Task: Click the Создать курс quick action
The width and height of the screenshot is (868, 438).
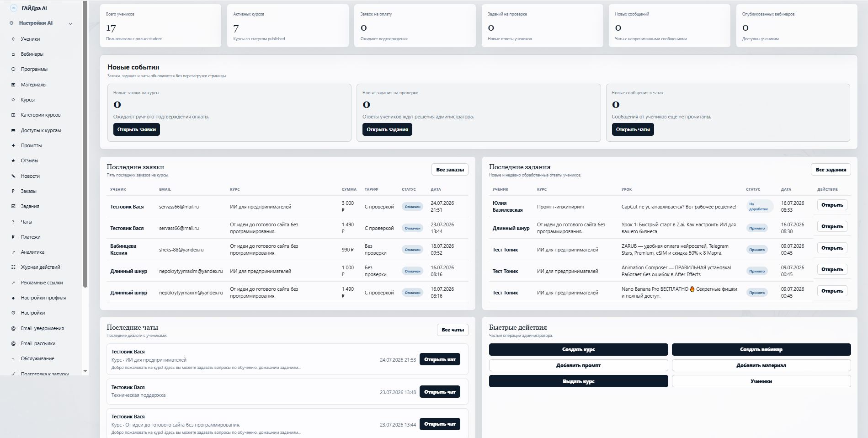Action: 578,349
